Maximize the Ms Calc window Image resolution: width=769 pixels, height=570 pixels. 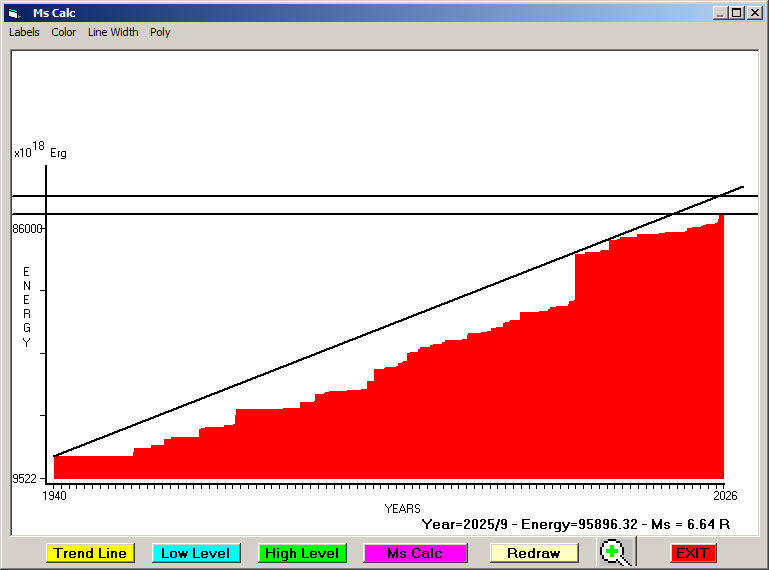[x=736, y=13]
